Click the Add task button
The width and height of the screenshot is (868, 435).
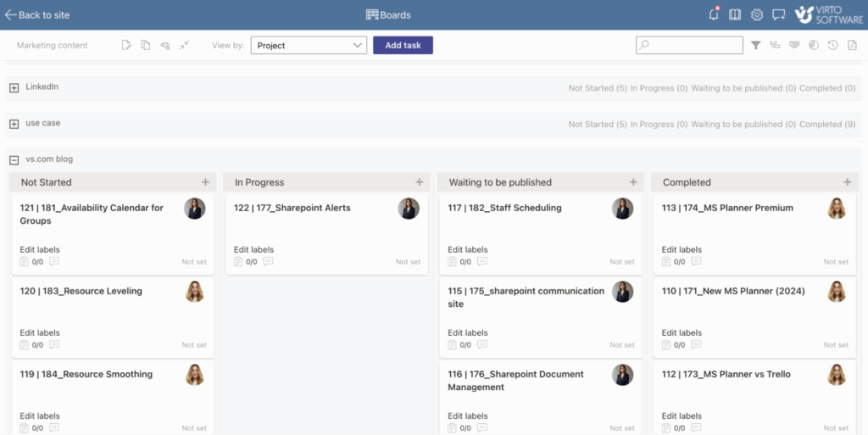pos(403,46)
